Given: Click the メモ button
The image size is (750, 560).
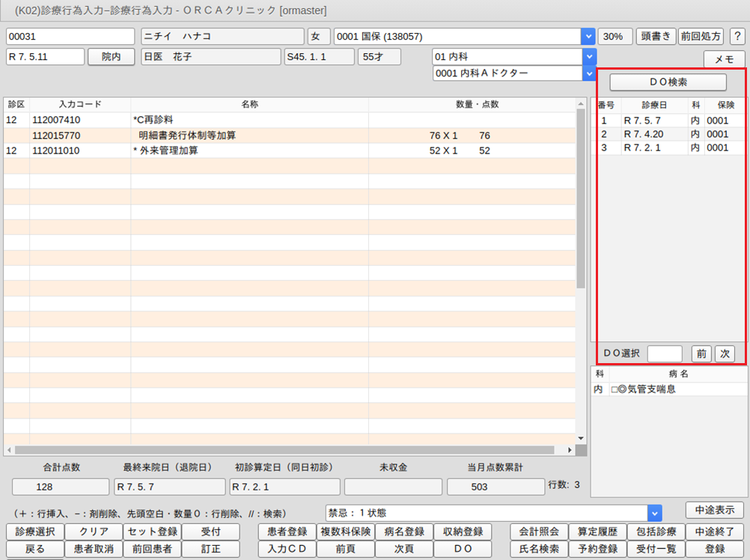Looking at the screenshot, I should 724,59.
